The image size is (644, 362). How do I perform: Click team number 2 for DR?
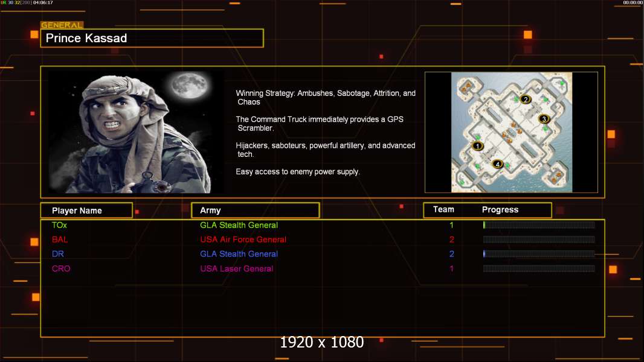pyautogui.click(x=452, y=254)
